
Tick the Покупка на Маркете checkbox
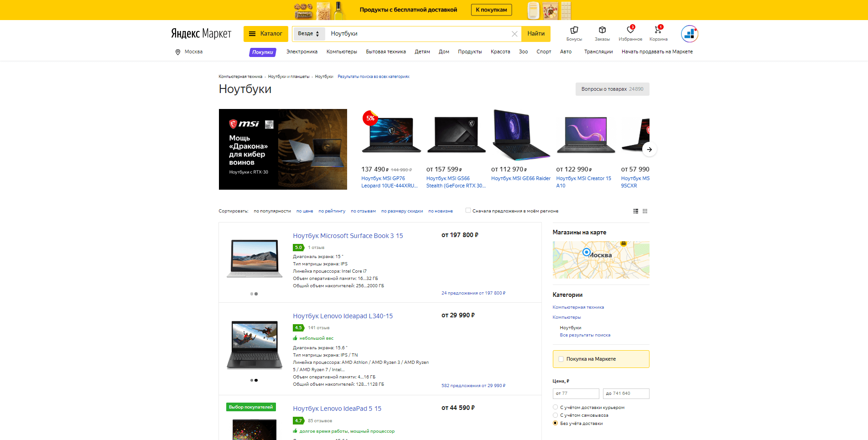(561, 359)
